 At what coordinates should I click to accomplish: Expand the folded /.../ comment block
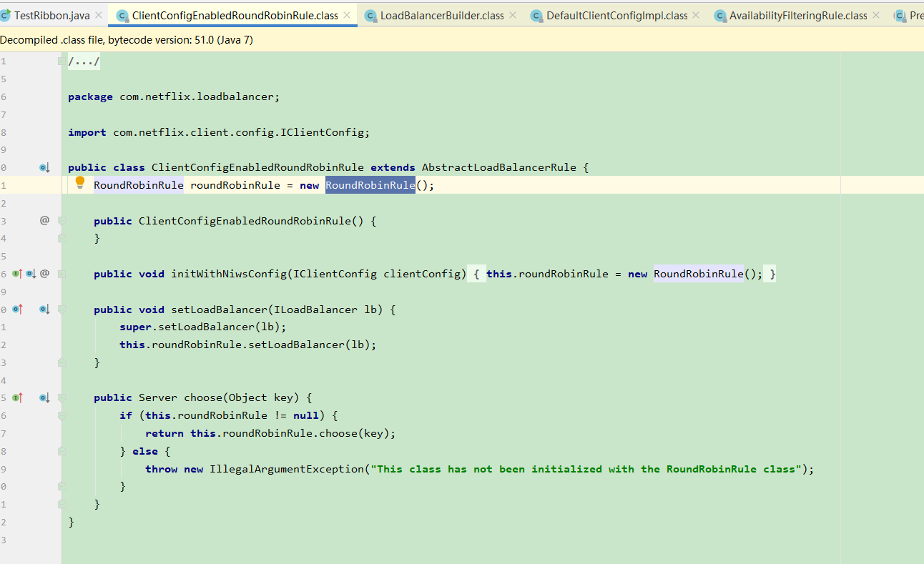[84, 61]
